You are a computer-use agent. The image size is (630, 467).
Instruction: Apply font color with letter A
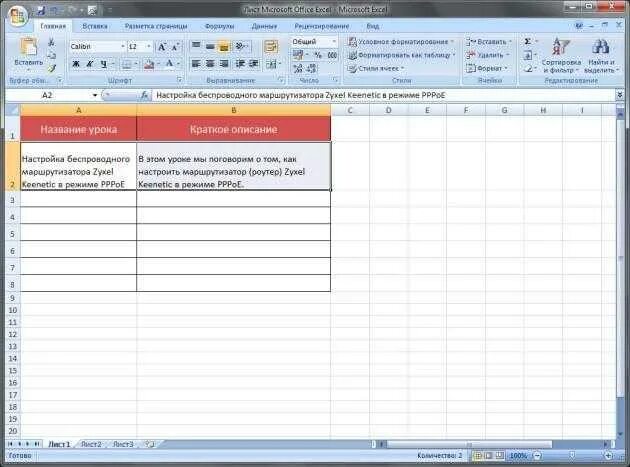tap(170, 64)
